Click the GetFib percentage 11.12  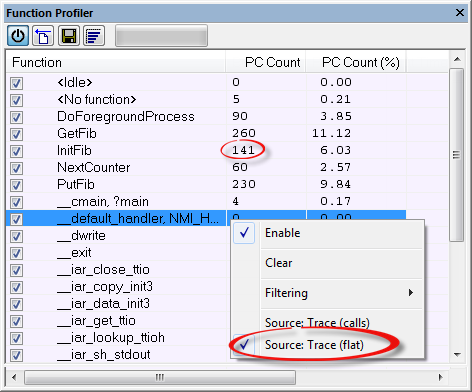tap(332, 133)
